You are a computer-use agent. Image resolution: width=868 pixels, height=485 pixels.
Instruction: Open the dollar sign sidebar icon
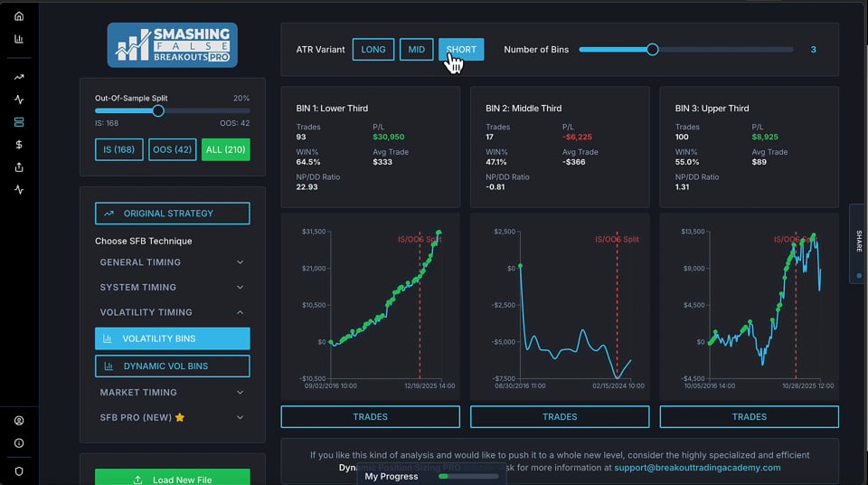tap(19, 145)
